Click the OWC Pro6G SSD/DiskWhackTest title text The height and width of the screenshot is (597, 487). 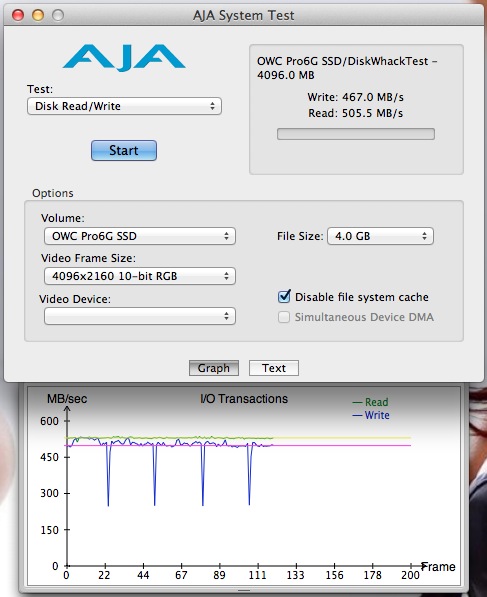[347, 68]
